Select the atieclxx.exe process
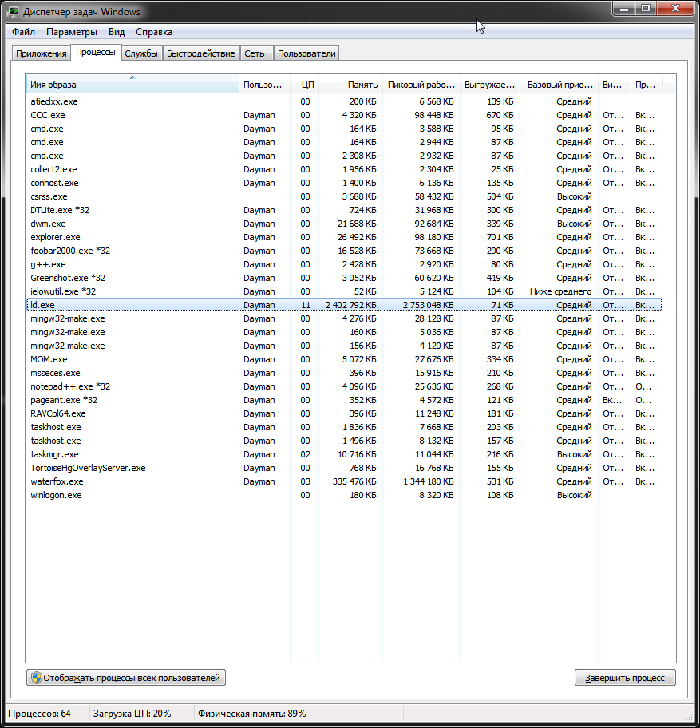This screenshot has height=728, width=700. click(x=344, y=101)
